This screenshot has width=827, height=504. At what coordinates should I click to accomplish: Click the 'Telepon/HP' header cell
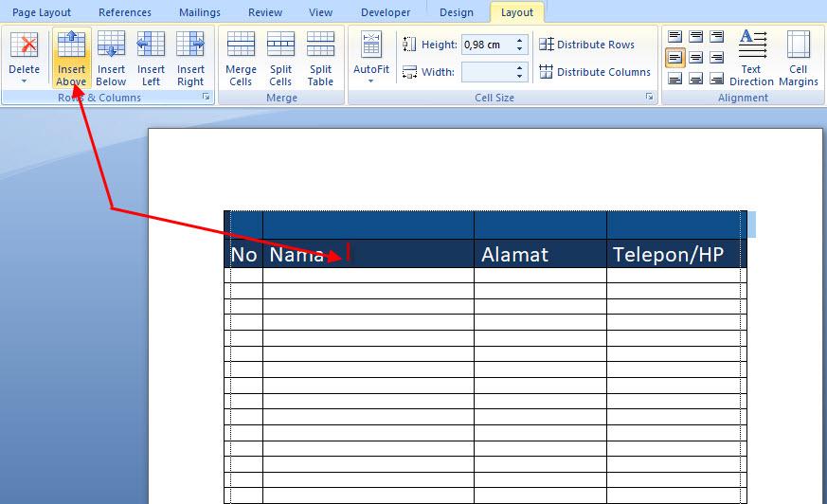point(676,254)
